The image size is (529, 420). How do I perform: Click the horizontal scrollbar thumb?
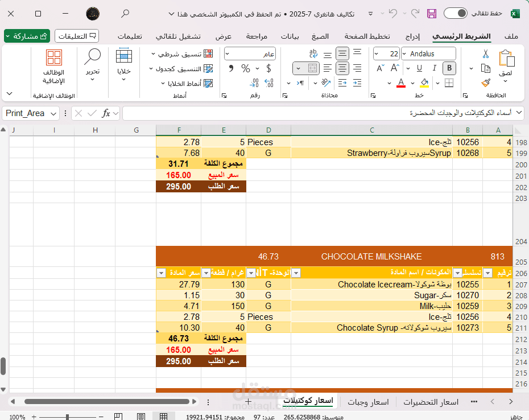tap(106, 401)
